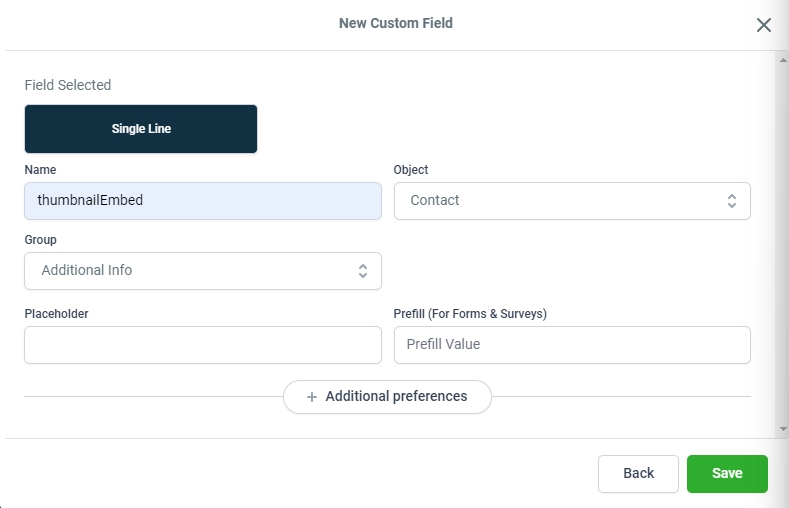The width and height of the screenshot is (789, 508).
Task: Click the scrollbar up arrow
Action: pyautogui.click(x=781, y=59)
